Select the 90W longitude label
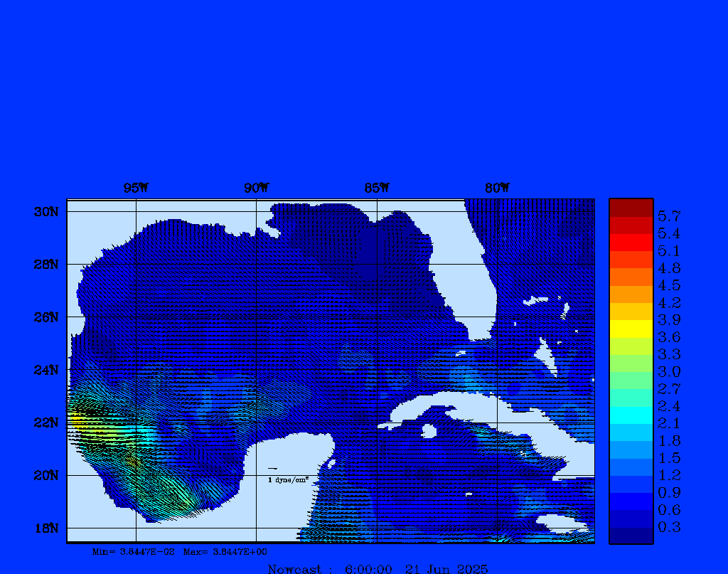The width and height of the screenshot is (728, 574). coord(256,188)
